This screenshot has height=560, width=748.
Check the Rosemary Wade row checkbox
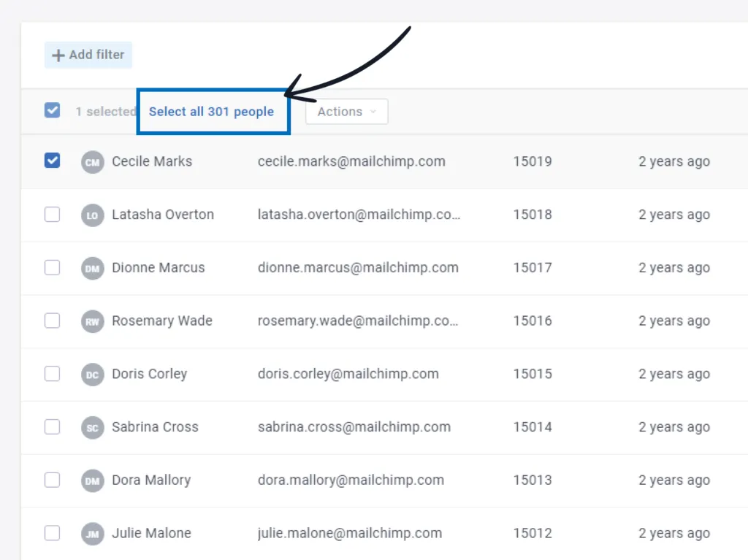[53, 320]
